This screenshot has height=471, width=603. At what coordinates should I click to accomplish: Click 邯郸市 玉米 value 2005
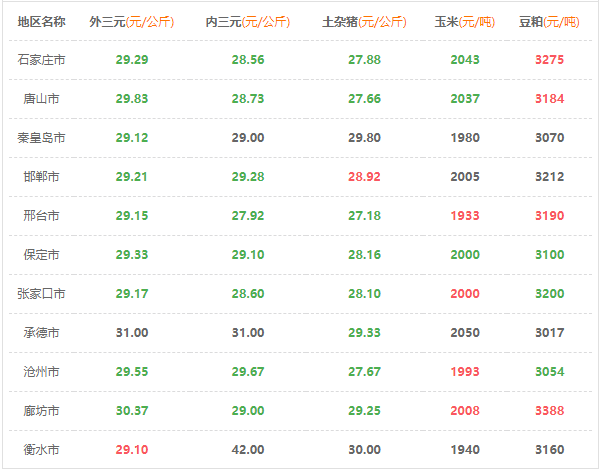465,177
